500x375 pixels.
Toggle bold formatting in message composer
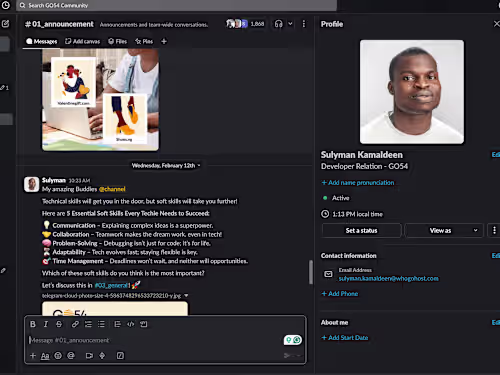tap(33, 324)
